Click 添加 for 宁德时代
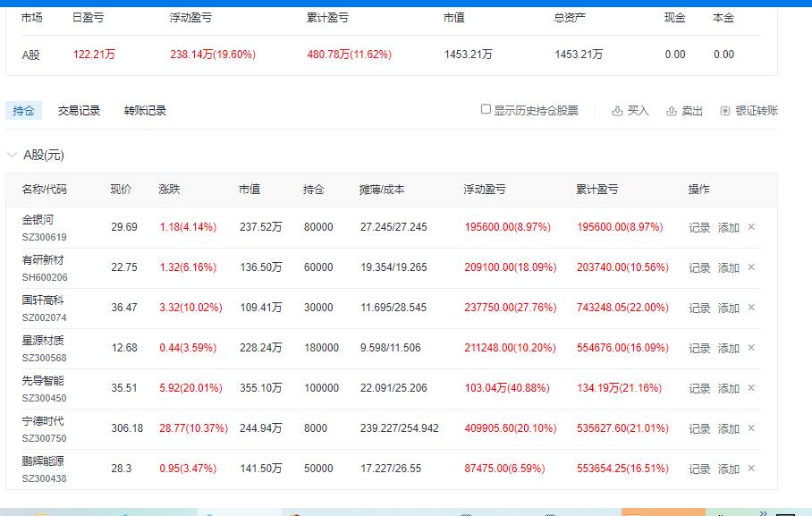Viewport: 812px width, 516px height. pos(728,429)
